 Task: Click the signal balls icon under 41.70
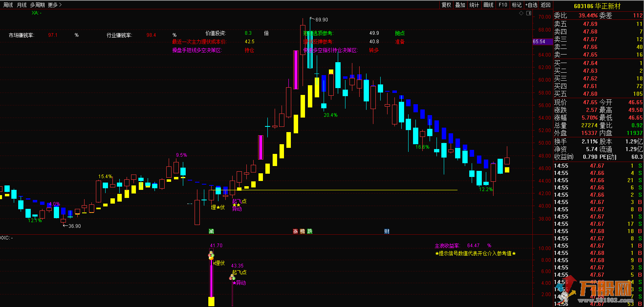[211, 255]
